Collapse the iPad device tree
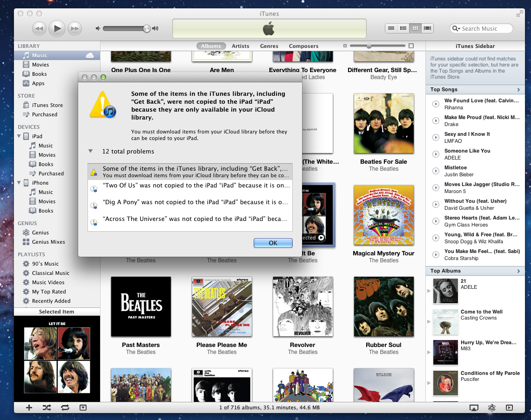This screenshot has width=531, height=420. coord(19,136)
